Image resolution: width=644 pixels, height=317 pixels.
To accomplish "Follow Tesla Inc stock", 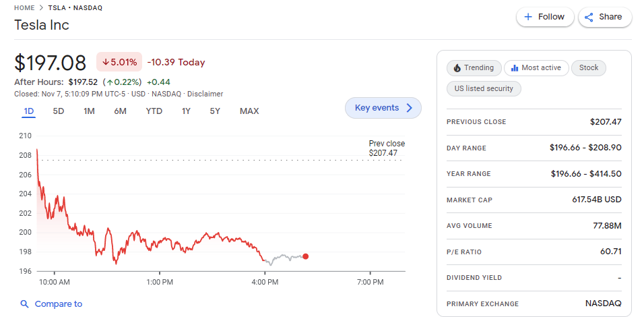I will [x=545, y=17].
